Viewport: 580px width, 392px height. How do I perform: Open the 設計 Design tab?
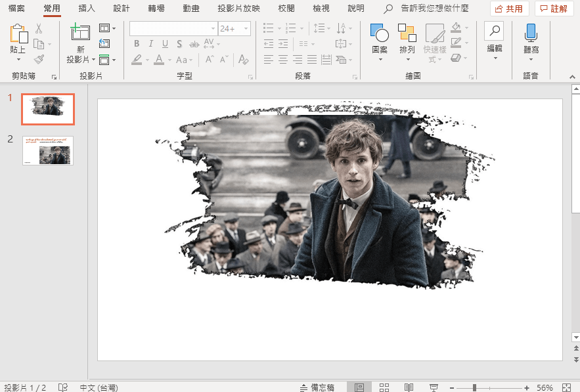tap(122, 9)
